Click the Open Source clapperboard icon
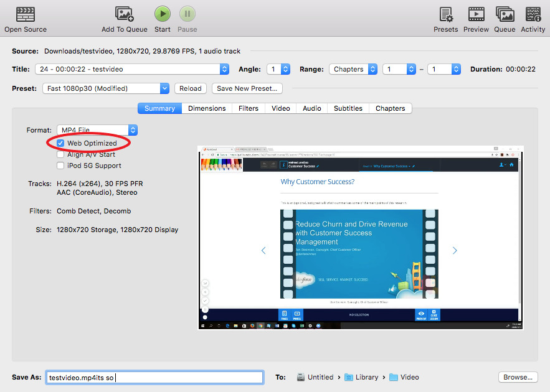 (25, 14)
